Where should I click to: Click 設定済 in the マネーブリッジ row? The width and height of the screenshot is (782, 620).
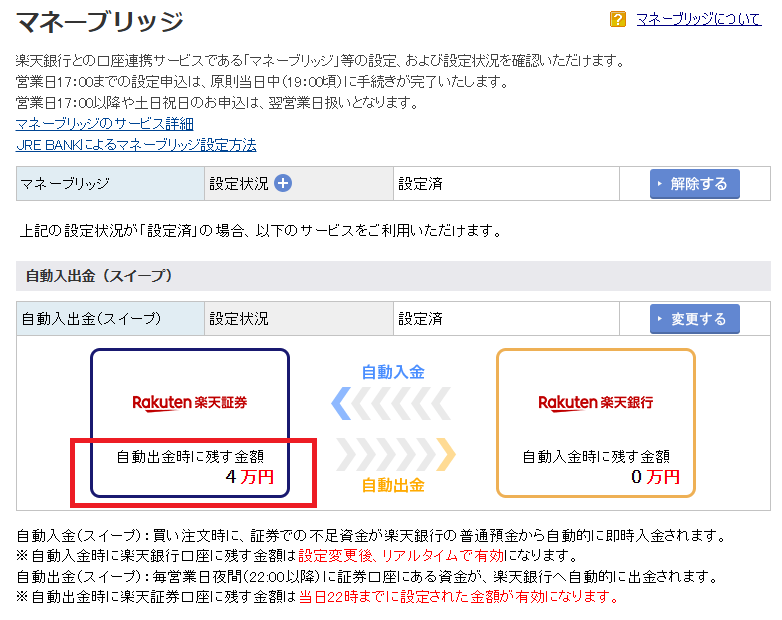pos(420,184)
